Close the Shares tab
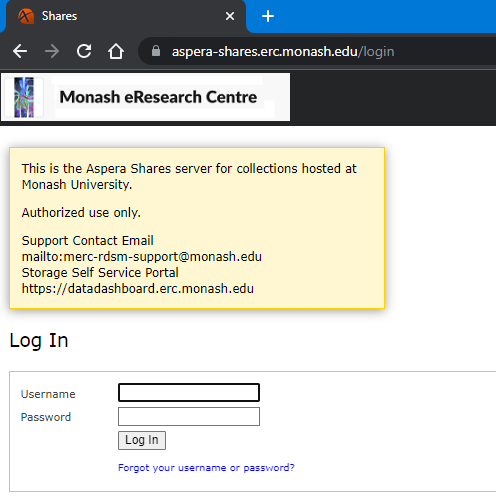The height and width of the screenshot is (500, 496). tap(230, 16)
